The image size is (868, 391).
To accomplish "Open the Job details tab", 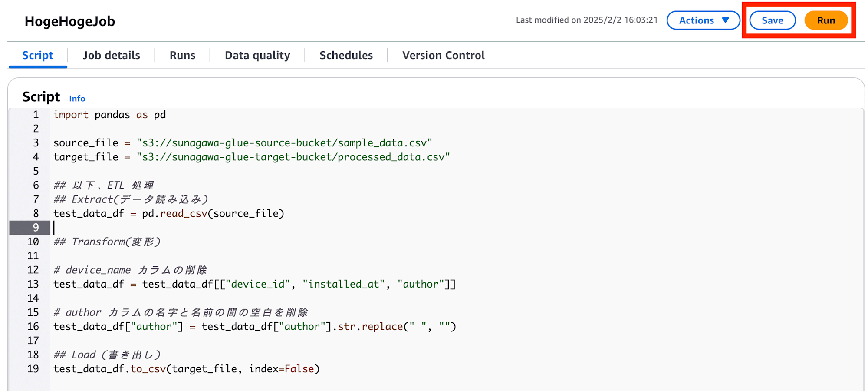I will 112,55.
